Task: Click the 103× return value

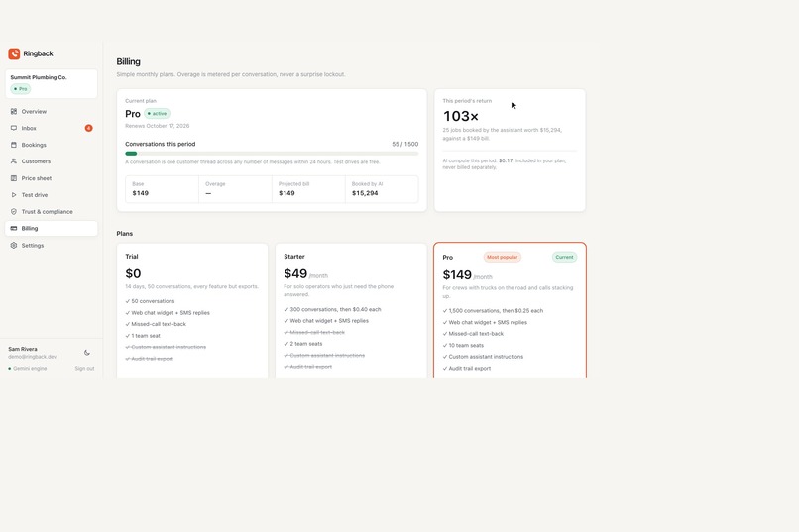Action: [x=461, y=116]
